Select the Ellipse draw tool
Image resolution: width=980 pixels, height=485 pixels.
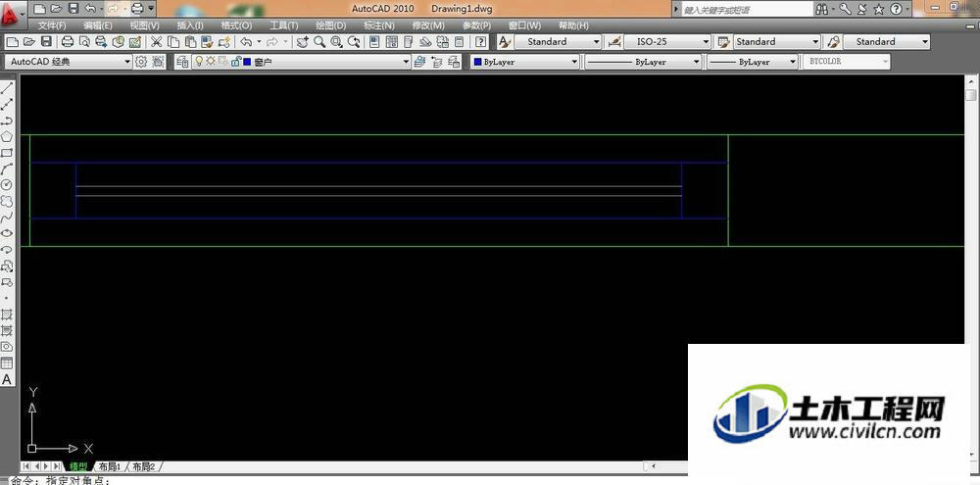(7, 234)
